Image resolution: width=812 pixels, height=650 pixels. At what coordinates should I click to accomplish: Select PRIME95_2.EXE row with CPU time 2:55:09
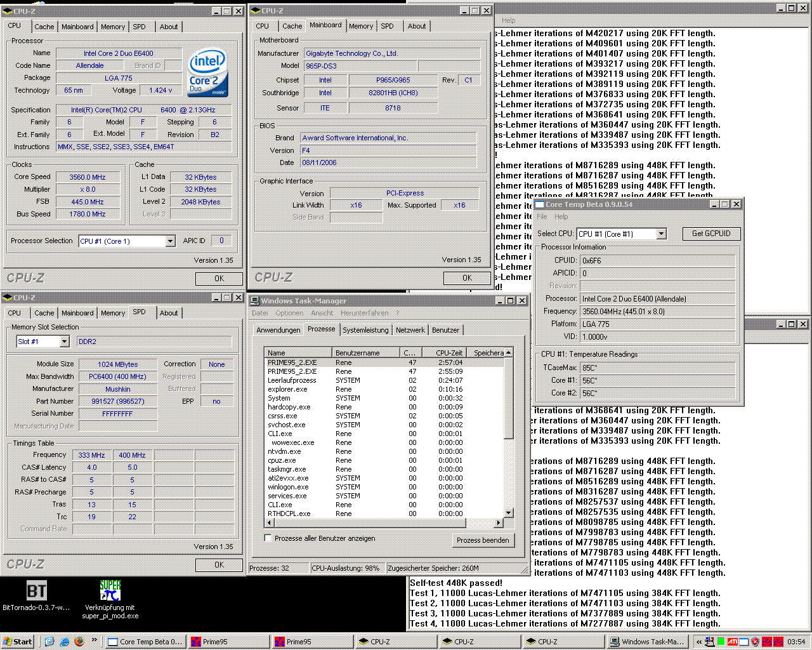click(x=384, y=371)
